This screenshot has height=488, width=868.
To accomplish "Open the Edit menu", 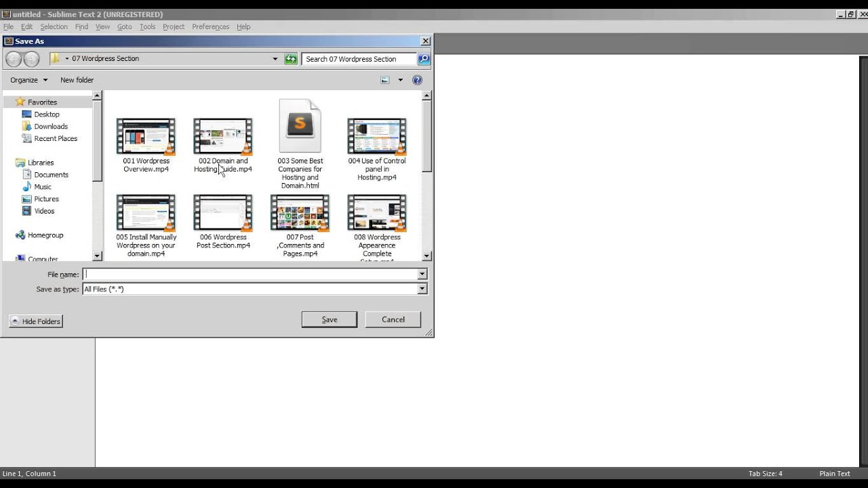I will 26,26.
